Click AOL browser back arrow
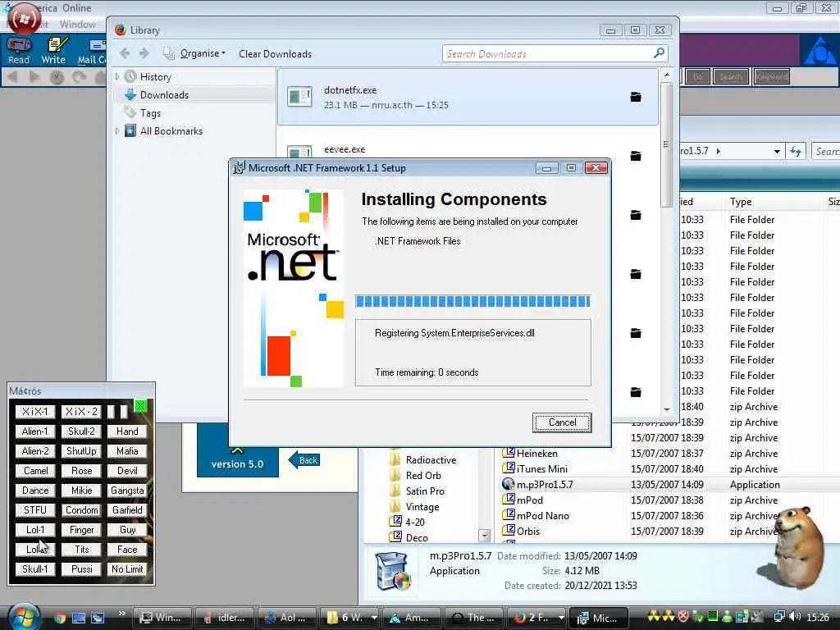Image resolution: width=840 pixels, height=630 pixels. tap(12, 76)
